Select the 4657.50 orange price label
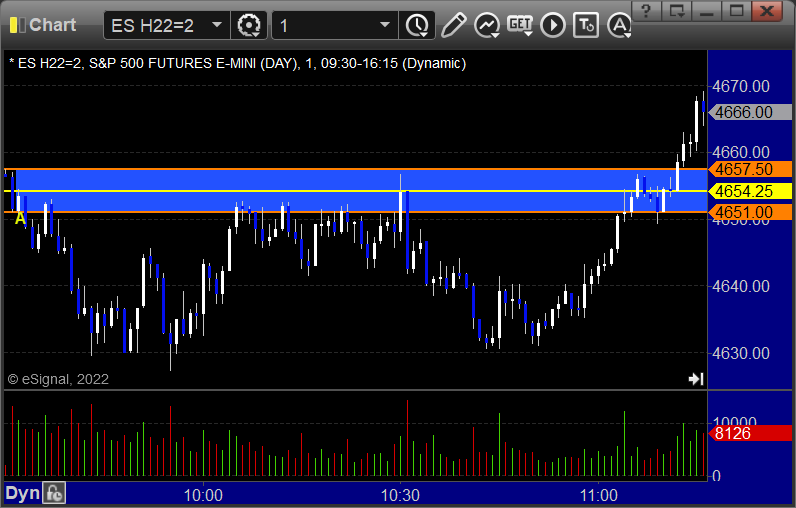This screenshot has width=796, height=508. (x=750, y=169)
